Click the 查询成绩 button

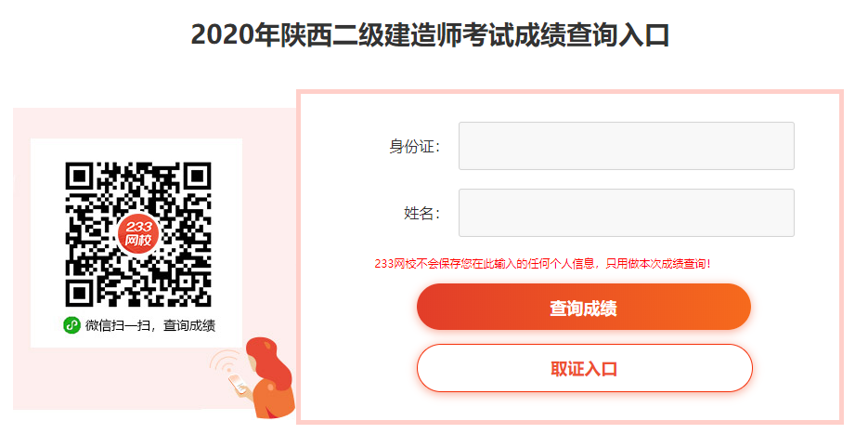pos(584,307)
